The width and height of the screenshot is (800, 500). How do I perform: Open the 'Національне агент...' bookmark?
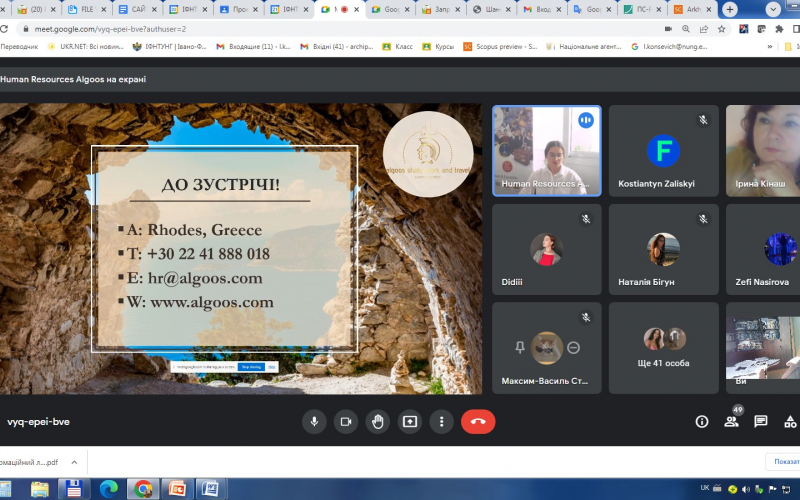click(584, 46)
